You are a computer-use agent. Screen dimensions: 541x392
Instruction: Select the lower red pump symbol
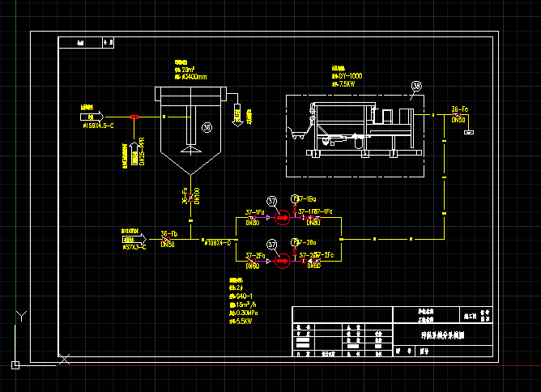point(282,261)
